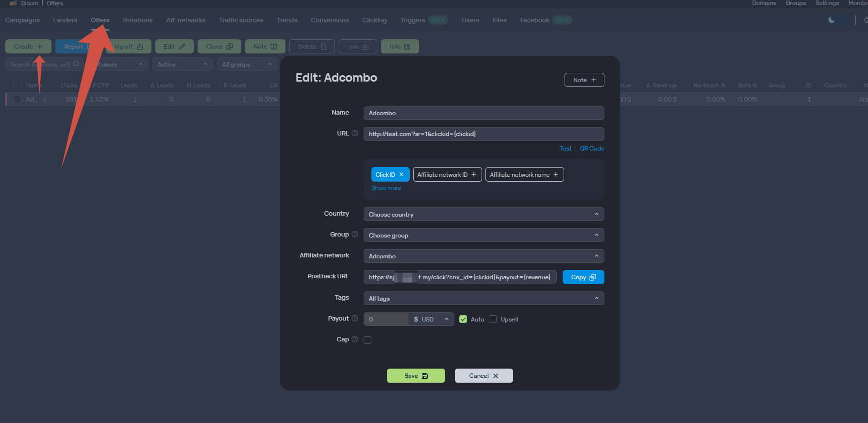
Task: Click the green Save button
Action: (416, 376)
